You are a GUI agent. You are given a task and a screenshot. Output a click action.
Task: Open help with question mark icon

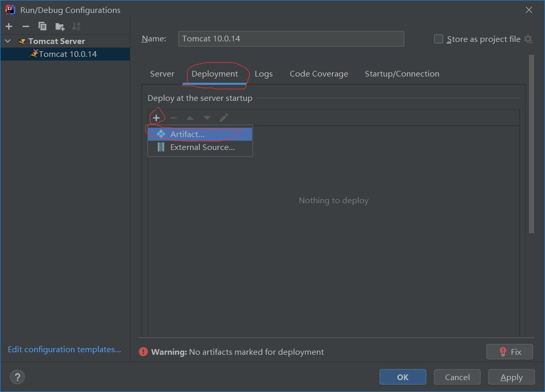pos(18,376)
